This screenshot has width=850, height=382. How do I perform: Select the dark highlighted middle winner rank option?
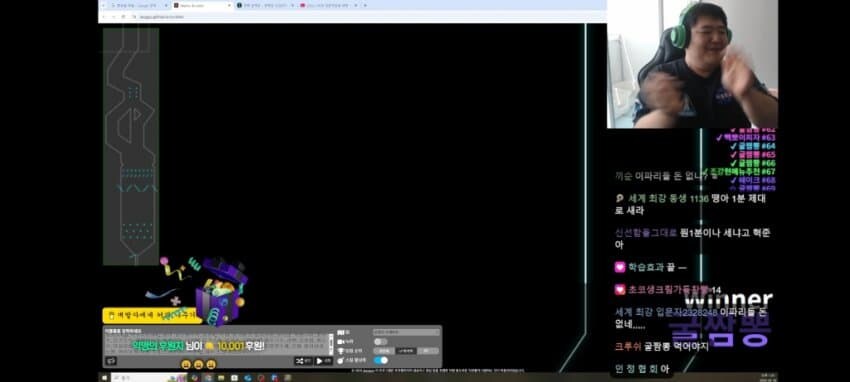405,351
